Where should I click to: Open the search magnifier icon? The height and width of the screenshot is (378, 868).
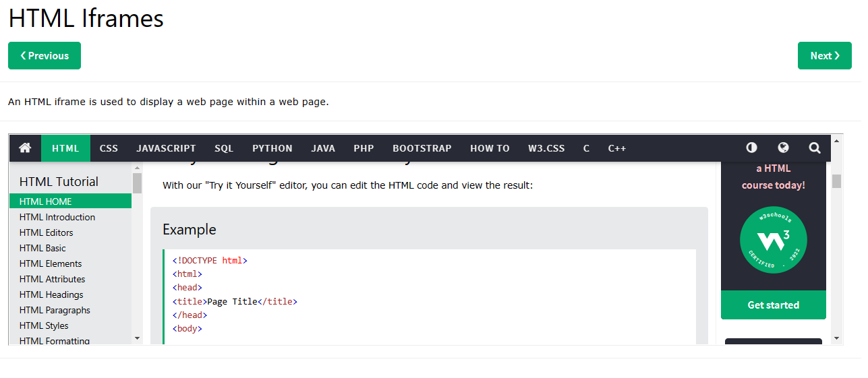815,148
